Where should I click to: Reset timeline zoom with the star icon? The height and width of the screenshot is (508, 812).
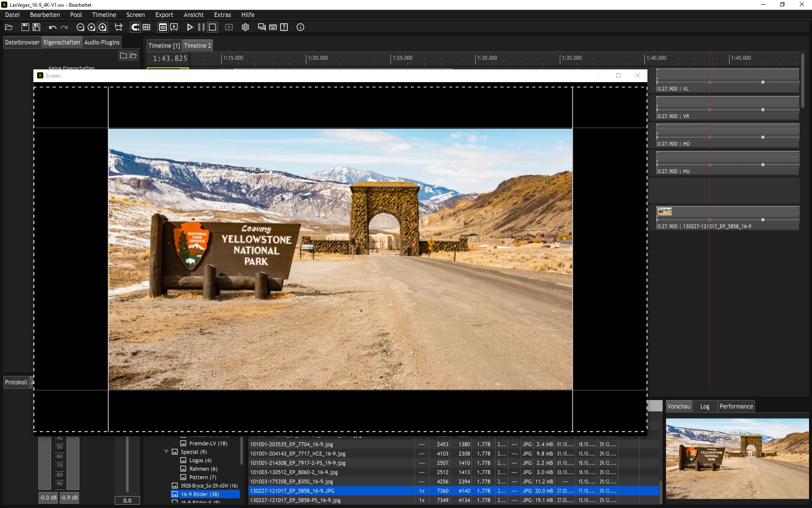click(x=91, y=27)
